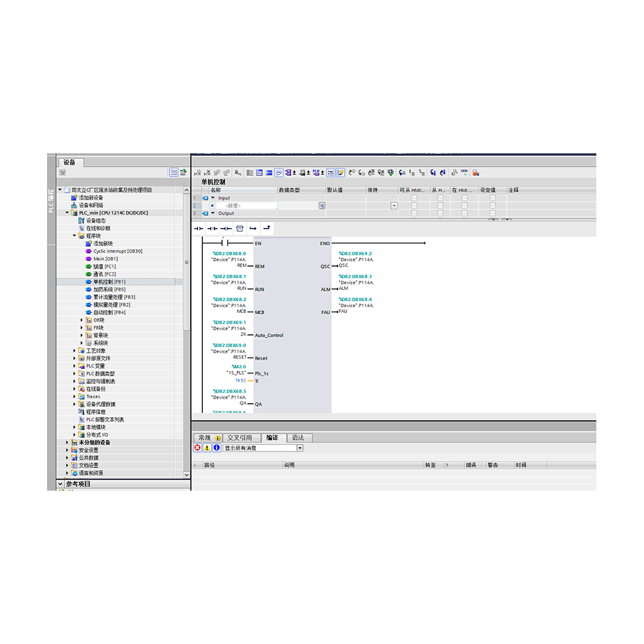The width and height of the screenshot is (644, 644).
Task: Click the project tree scroll-up arrow
Action: [187, 190]
